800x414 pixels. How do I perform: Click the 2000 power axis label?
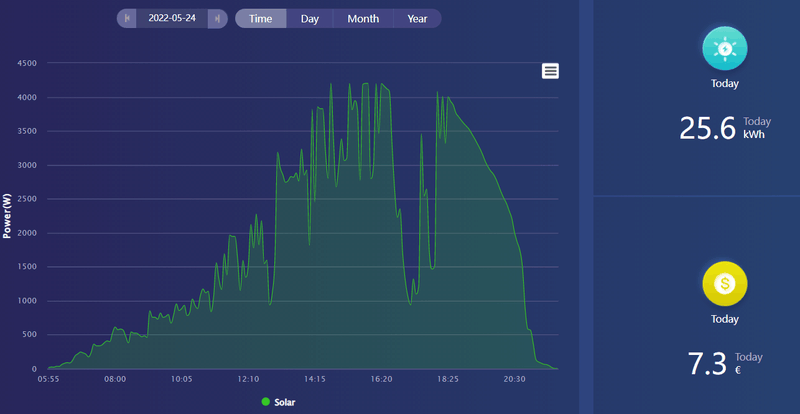tap(27, 233)
